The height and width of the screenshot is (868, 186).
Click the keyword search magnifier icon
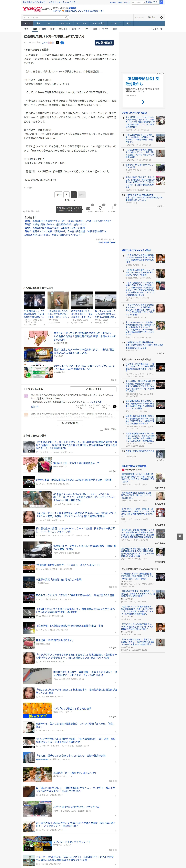click(x=66, y=18)
